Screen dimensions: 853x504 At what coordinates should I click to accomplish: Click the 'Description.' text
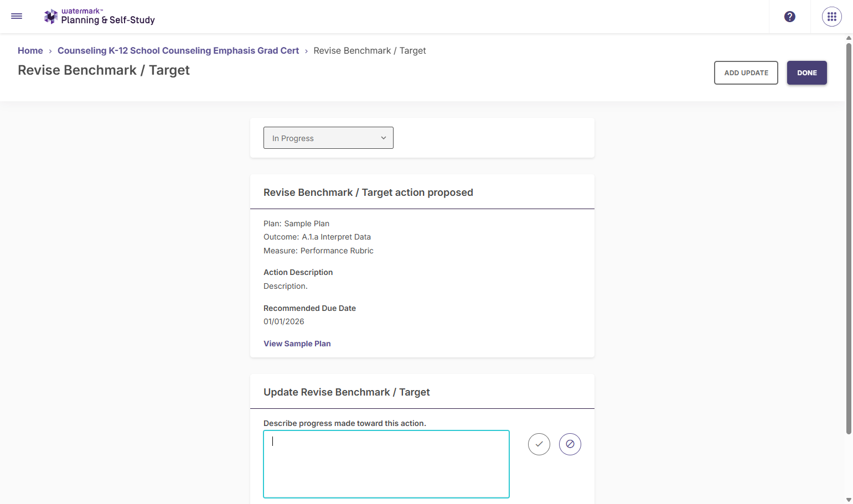286,286
